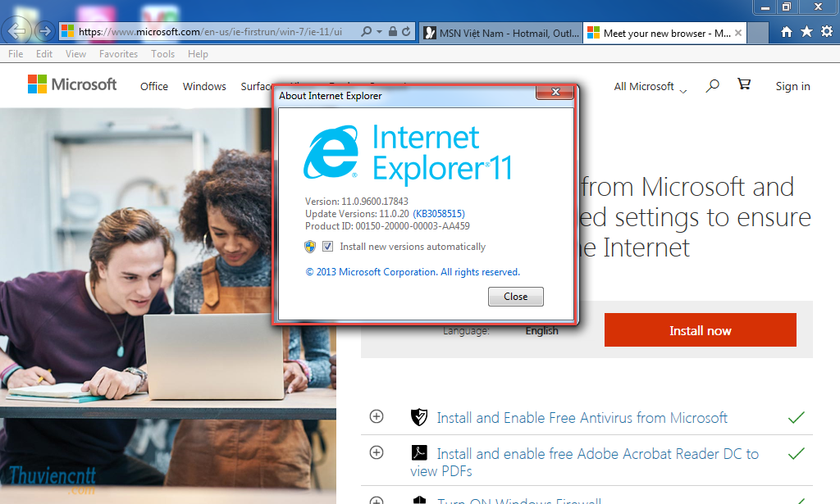Open the Edit menu
The width and height of the screenshot is (840, 504).
pyautogui.click(x=44, y=54)
